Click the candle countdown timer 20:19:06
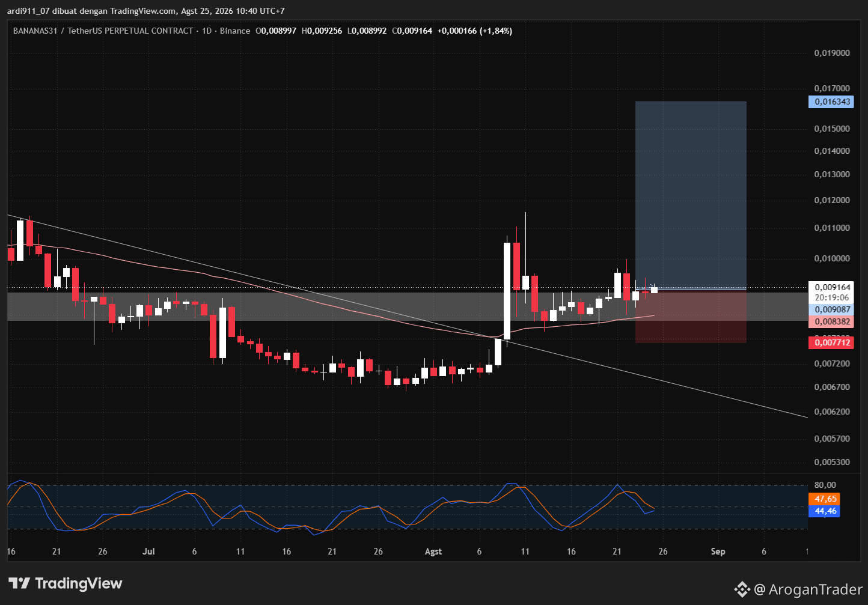This screenshot has width=868, height=605. pyautogui.click(x=832, y=297)
